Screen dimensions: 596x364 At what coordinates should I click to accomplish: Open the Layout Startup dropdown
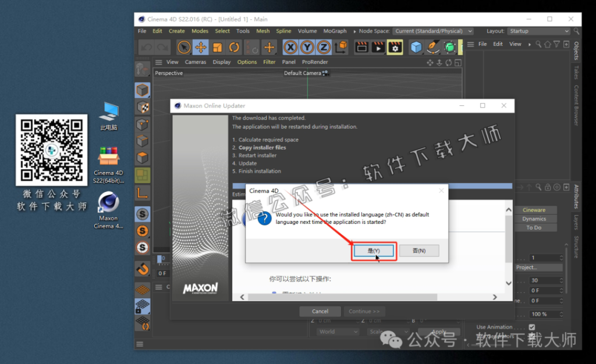pos(538,31)
